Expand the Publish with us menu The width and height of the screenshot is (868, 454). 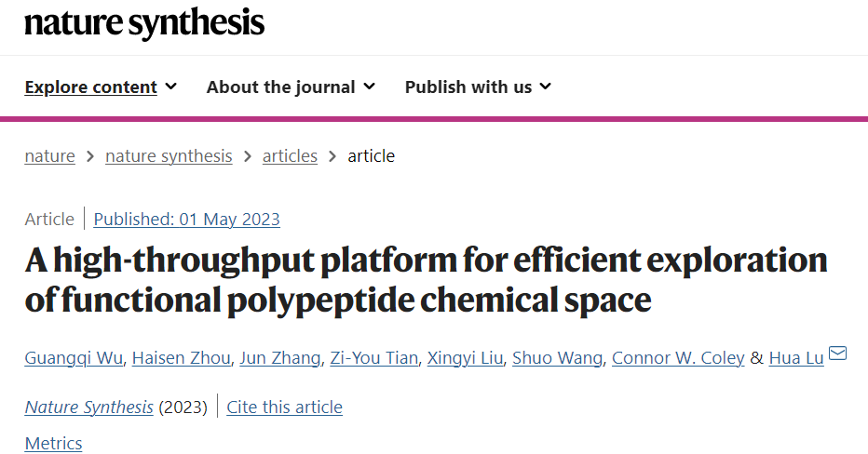(x=479, y=87)
